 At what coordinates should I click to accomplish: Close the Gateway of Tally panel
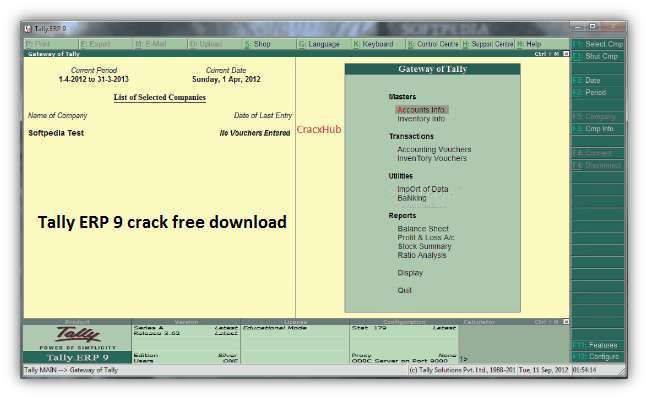coord(566,54)
